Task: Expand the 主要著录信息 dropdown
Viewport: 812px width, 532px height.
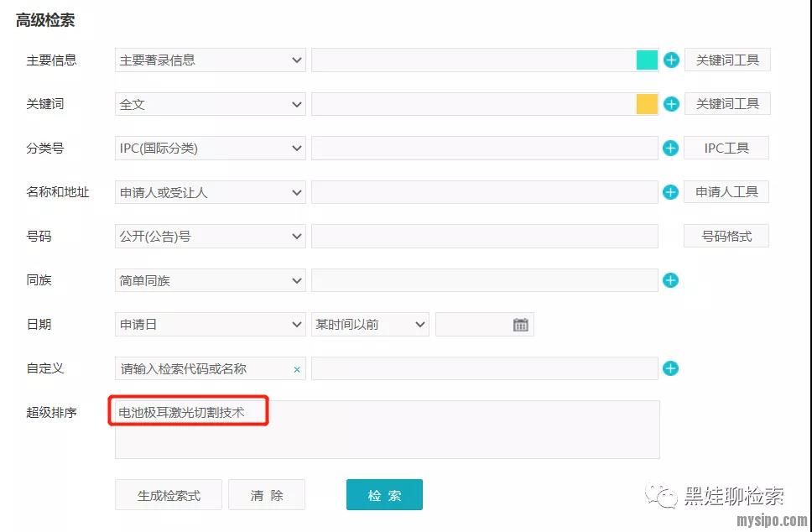Action: [210, 60]
